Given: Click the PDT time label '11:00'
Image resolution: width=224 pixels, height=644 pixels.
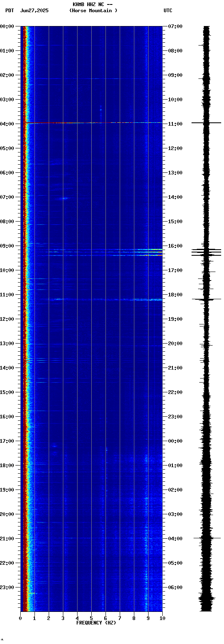Looking at the screenshot, I should 7,295.
